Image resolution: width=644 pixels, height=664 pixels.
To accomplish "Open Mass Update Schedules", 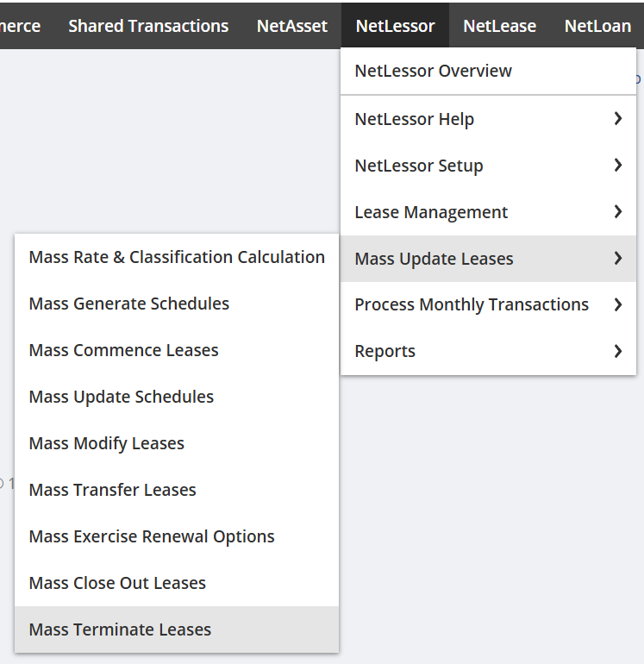I will (x=122, y=397).
